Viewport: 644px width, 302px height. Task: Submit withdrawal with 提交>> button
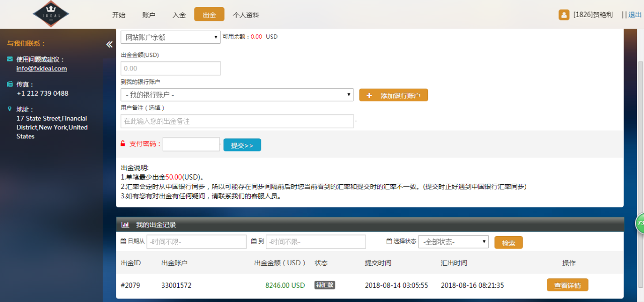coord(242,145)
